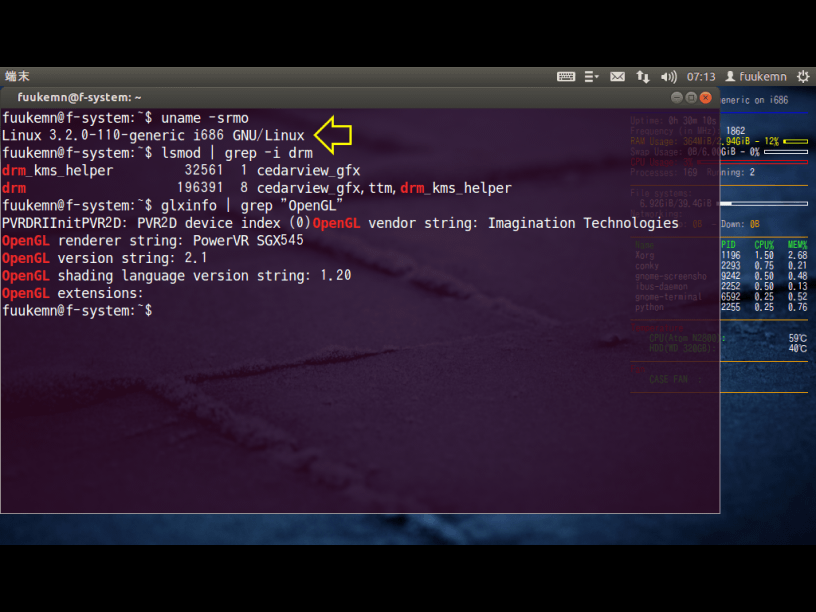Open the 07:13 clock menu
Viewport: 816px width, 612px height.
click(701, 77)
